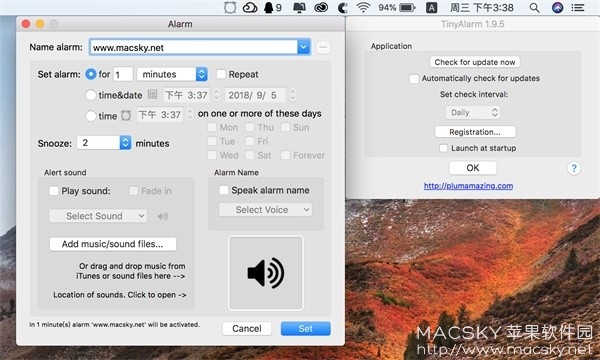600x360 pixels.
Task: Click the Wi-Fi status icon
Action: tap(363, 8)
